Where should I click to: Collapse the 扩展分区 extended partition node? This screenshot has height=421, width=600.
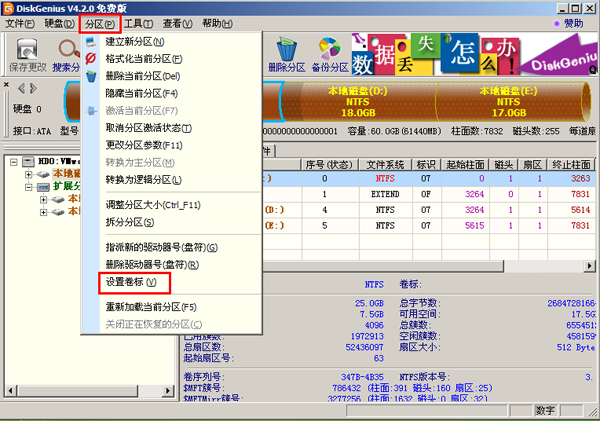[x=27, y=186]
